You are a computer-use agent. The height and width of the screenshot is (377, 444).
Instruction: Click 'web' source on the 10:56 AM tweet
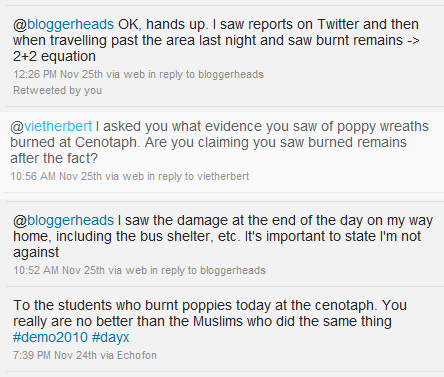[133, 176]
